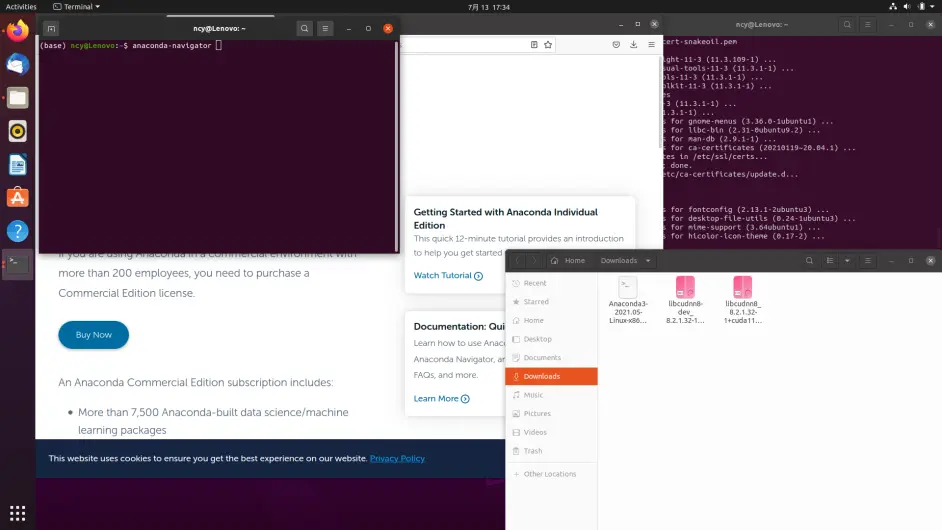942x530 pixels.
Task: Open Firefox downloads icon
Action: click(x=633, y=44)
